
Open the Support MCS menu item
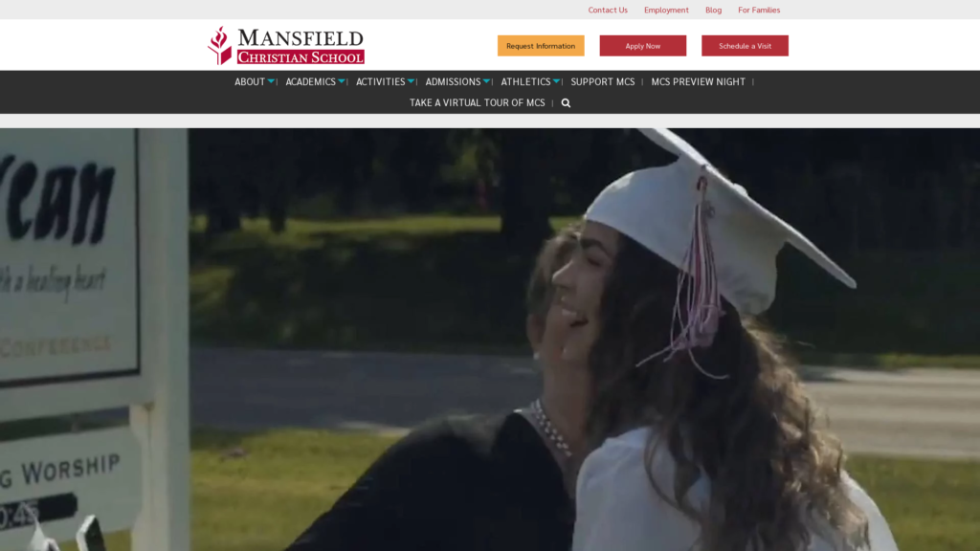pos(603,81)
